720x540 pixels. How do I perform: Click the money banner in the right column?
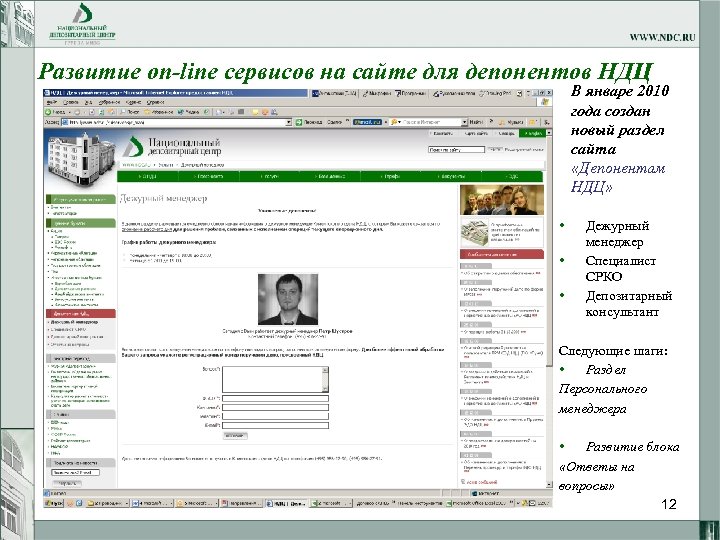click(502, 232)
